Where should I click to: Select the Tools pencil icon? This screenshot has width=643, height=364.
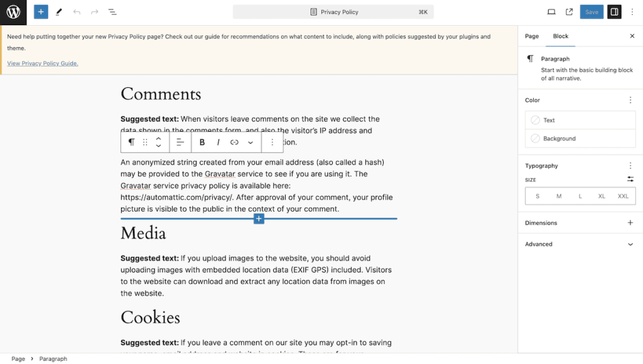[59, 12]
